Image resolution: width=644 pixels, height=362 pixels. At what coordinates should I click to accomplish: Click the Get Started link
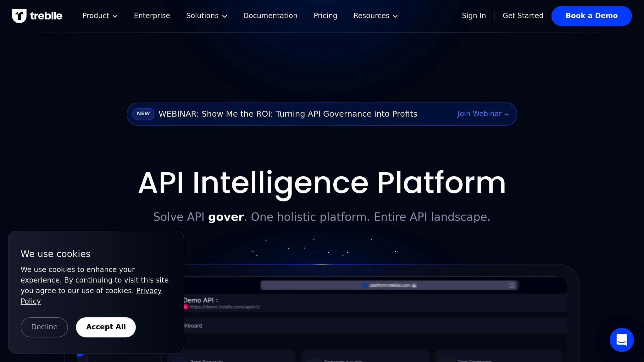[x=523, y=16]
